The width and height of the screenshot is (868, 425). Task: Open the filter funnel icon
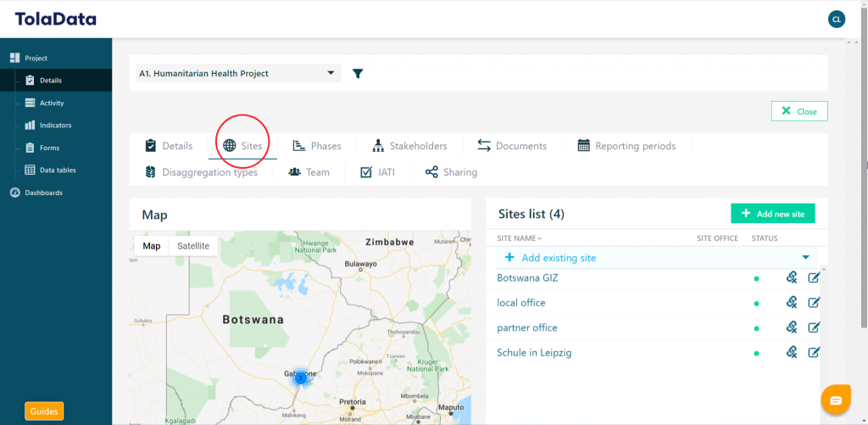[359, 73]
